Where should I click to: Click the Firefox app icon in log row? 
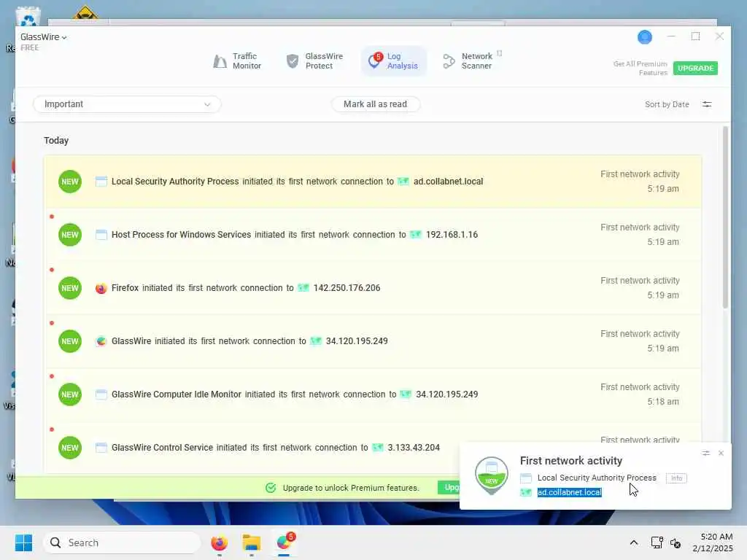pos(101,288)
